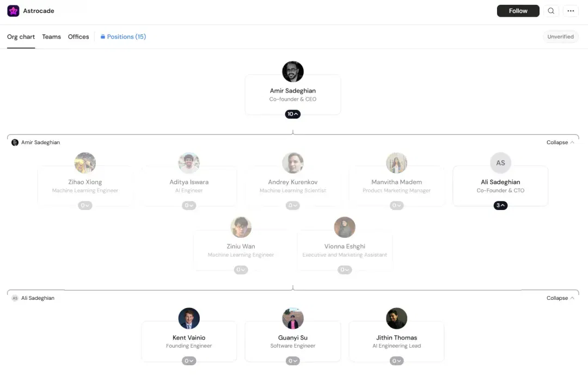The image size is (588, 376).
Task: Expand Jithin Thomas's 0 reports badge
Action: coord(396,361)
